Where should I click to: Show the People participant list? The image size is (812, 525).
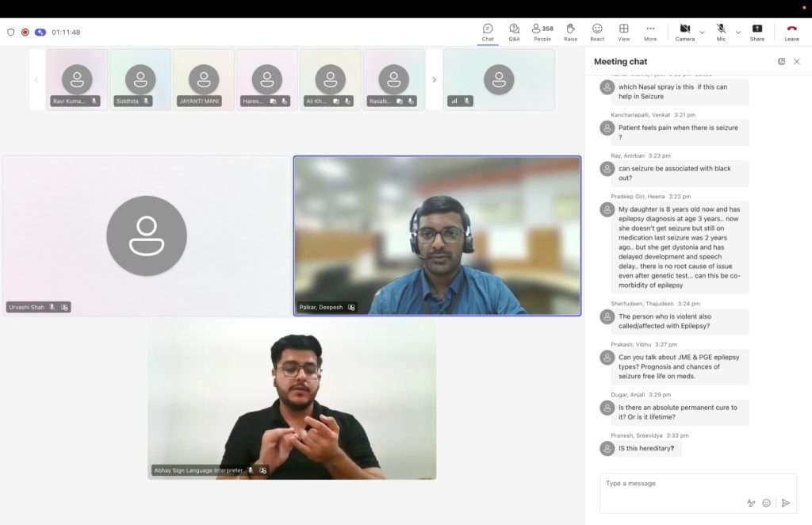point(542,32)
